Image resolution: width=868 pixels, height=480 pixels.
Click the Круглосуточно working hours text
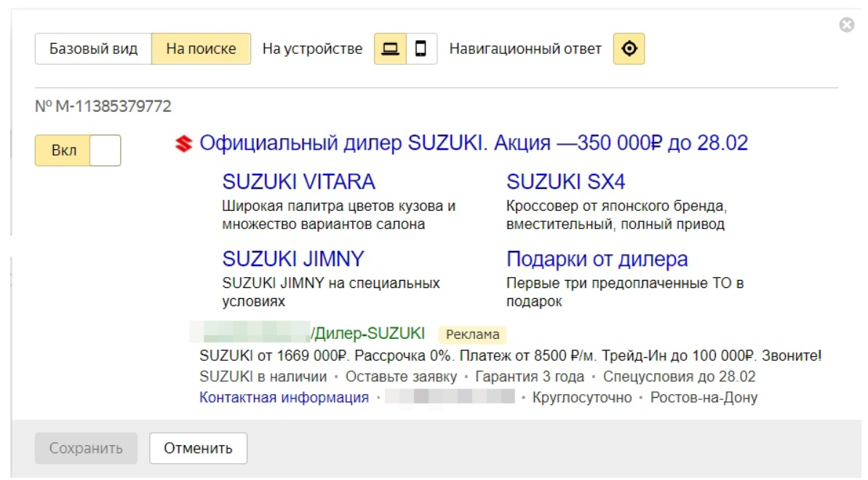582,398
